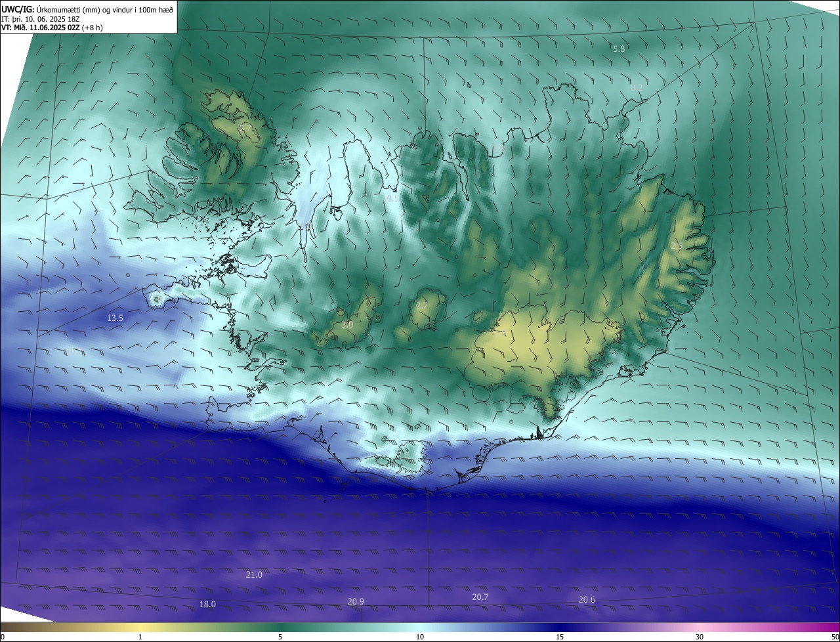Image resolution: width=840 pixels, height=642 pixels.
Task: Click the 20.9 value on the map
Action: coord(356,602)
